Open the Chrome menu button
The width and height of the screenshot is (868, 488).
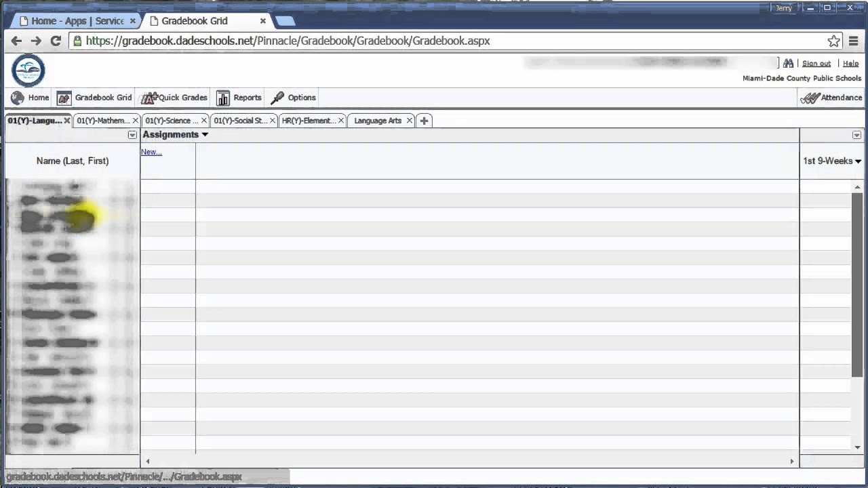point(853,41)
